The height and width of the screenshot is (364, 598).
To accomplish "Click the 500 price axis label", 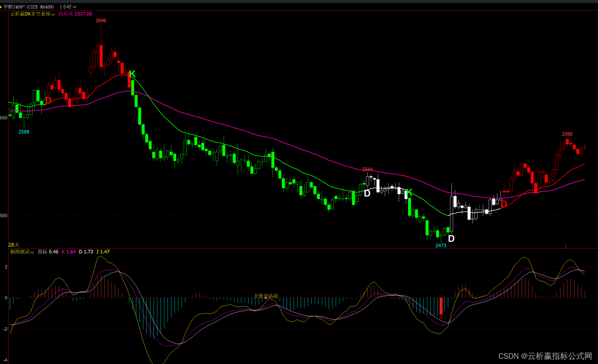I will (x=4, y=216).
